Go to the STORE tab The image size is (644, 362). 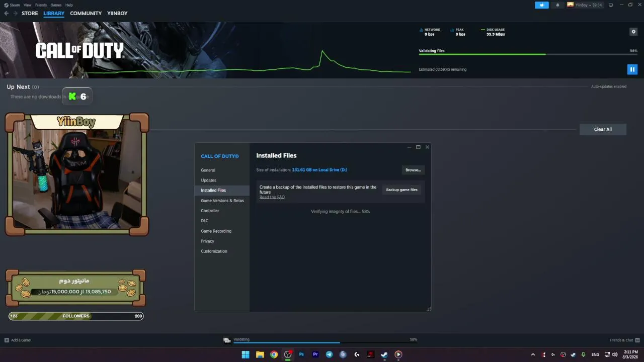[x=30, y=13]
